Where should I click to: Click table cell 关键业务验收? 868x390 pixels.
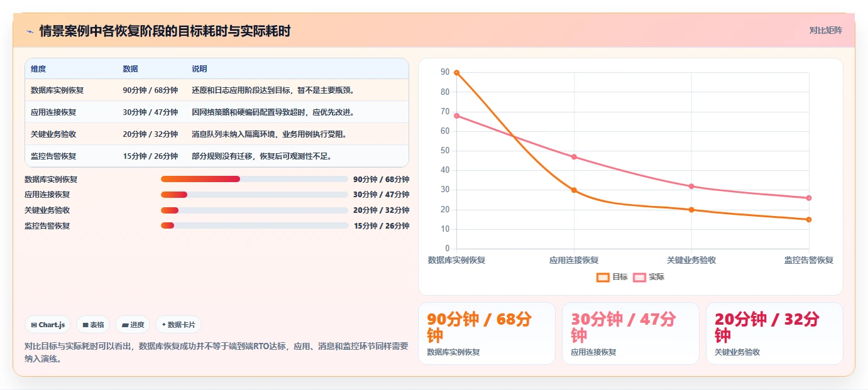[x=53, y=134]
